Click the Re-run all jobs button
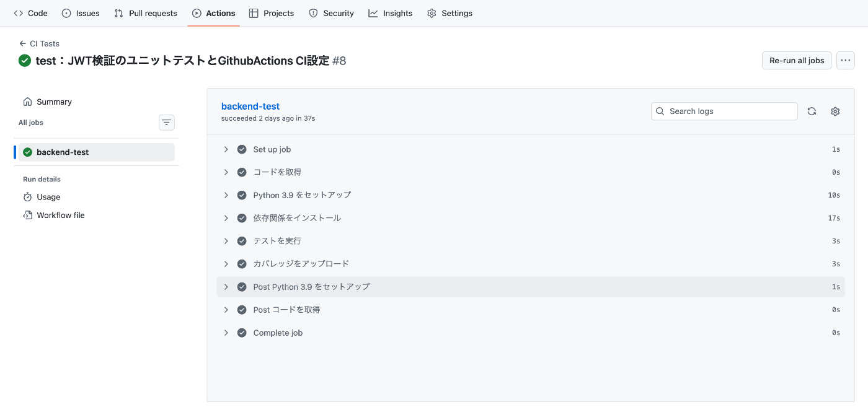The height and width of the screenshot is (415, 868). (x=797, y=61)
